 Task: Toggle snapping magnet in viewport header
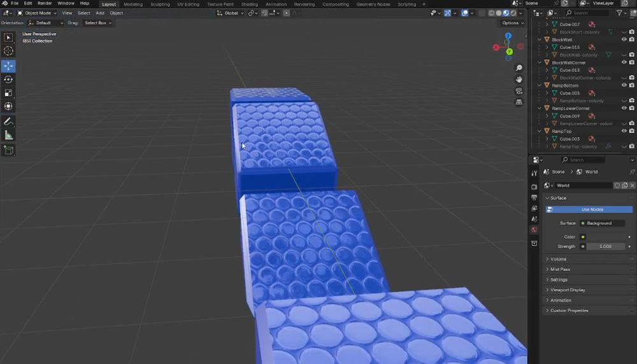[264, 13]
